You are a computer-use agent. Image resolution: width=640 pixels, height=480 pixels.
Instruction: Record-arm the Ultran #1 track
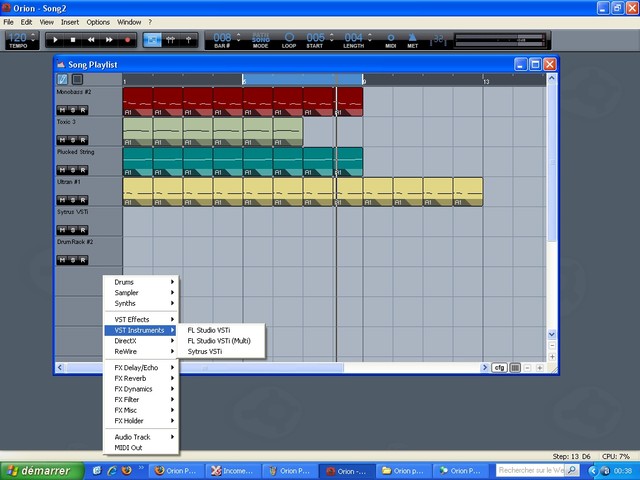pos(83,200)
